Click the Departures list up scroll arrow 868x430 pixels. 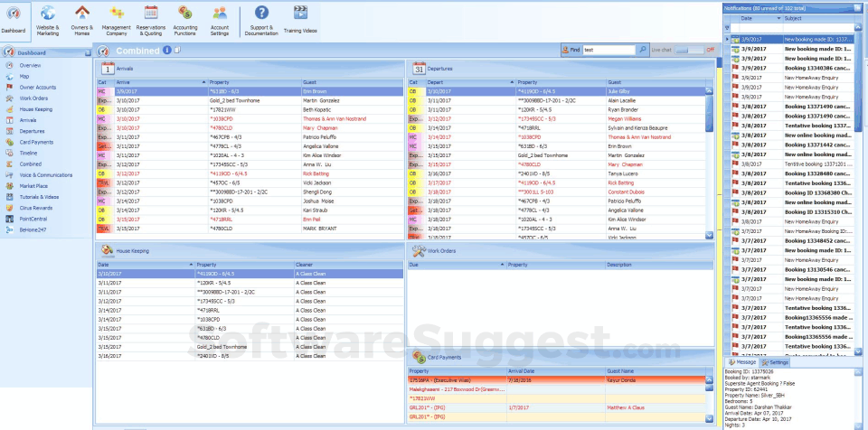pyautogui.click(x=709, y=90)
